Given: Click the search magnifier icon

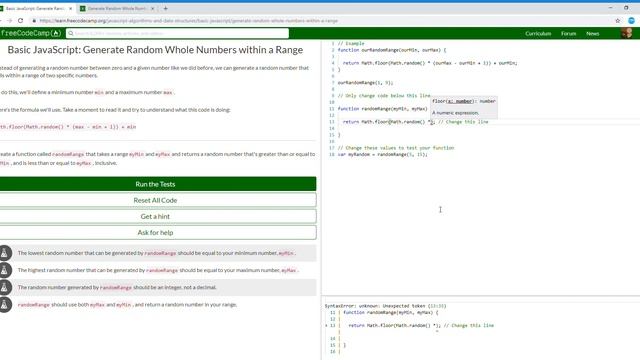Looking at the screenshot, I should click(71, 33).
